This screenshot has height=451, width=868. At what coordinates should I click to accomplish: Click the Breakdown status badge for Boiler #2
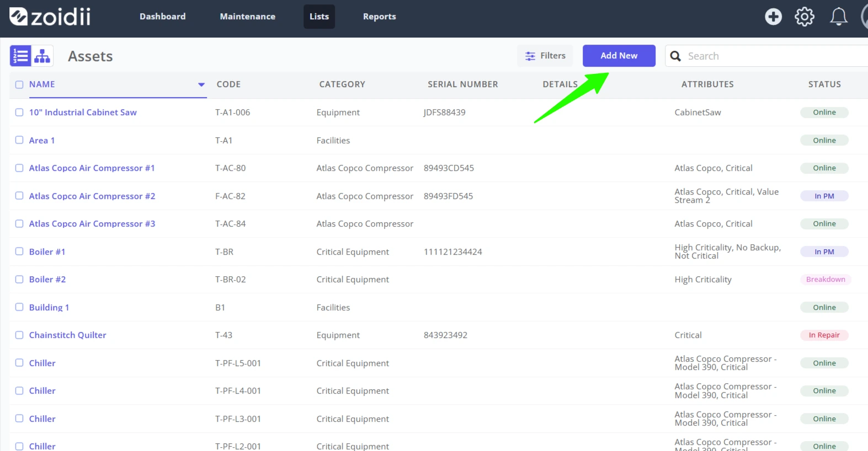(x=826, y=280)
